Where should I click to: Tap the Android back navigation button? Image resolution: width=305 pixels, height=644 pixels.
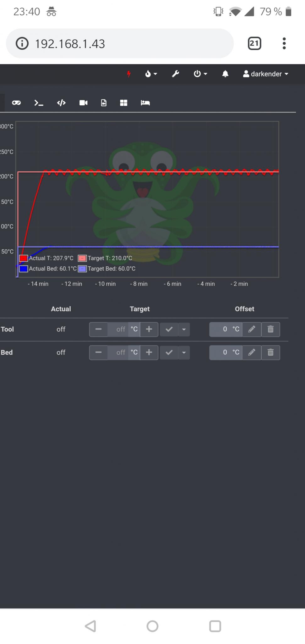90,626
